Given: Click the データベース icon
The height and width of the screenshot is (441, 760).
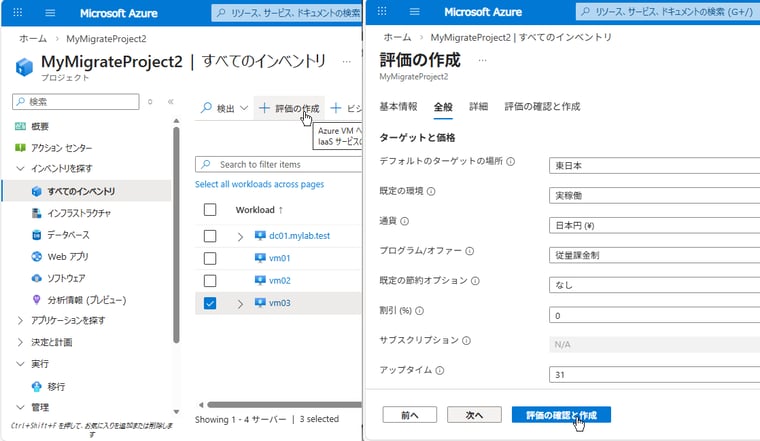Looking at the screenshot, I should tap(36, 235).
